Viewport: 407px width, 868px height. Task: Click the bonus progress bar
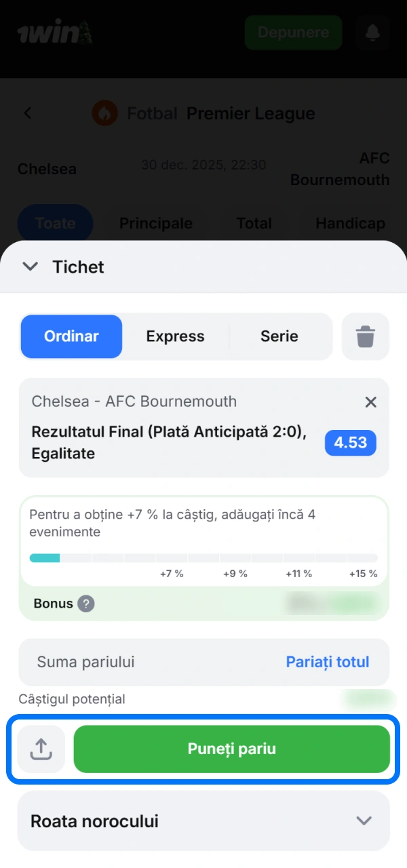coord(203,557)
